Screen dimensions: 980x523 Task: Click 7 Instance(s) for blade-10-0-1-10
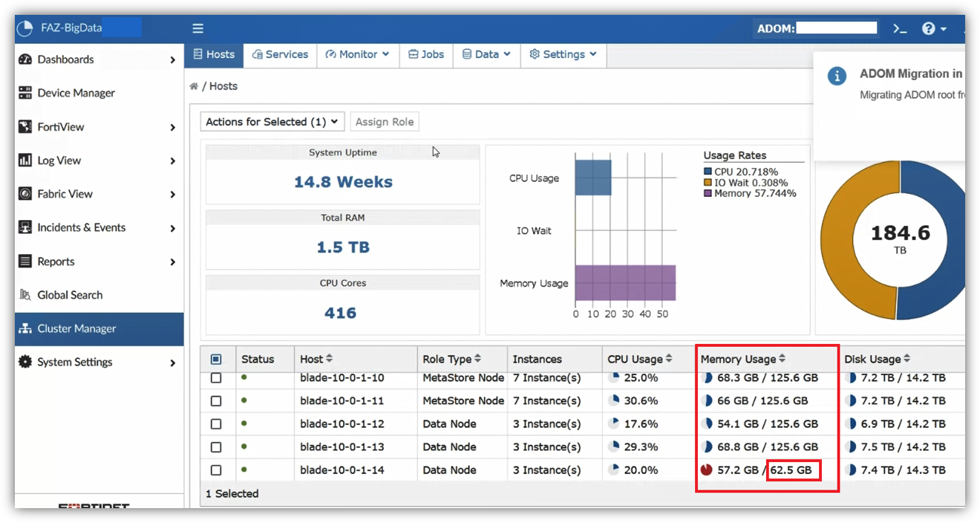546,377
